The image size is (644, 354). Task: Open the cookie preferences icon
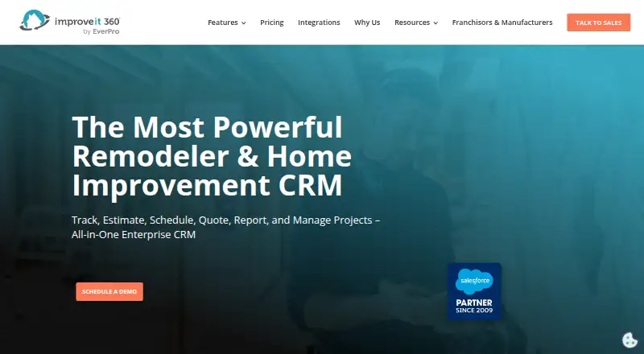click(x=630, y=340)
